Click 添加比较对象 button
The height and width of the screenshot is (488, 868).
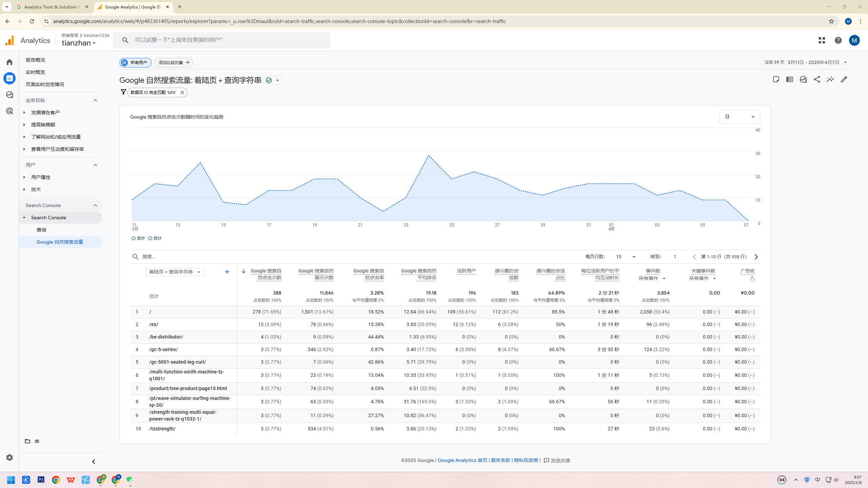tap(174, 63)
